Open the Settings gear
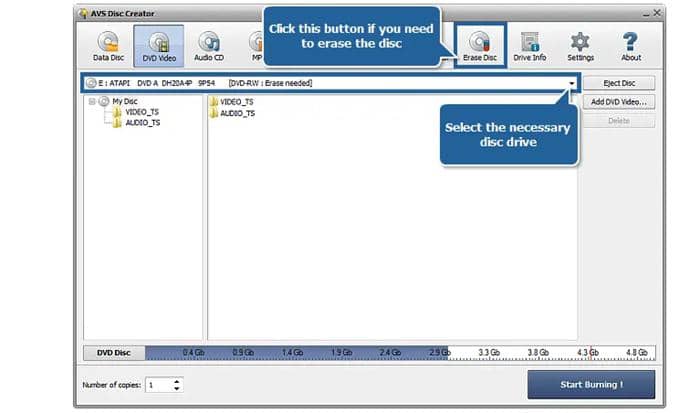This screenshot has width=700, height=413. point(580,46)
